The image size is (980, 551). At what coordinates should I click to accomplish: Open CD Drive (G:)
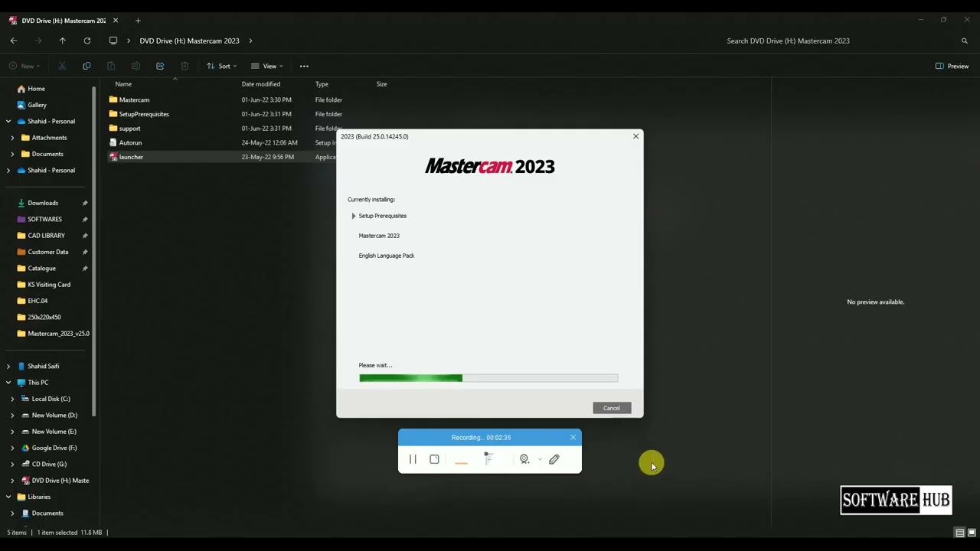coord(49,464)
